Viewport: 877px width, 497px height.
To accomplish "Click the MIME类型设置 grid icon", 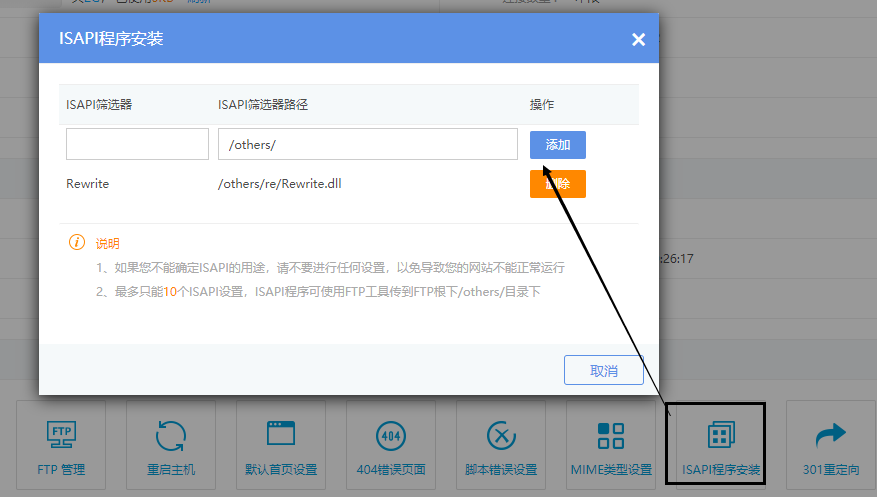I will coord(611,436).
